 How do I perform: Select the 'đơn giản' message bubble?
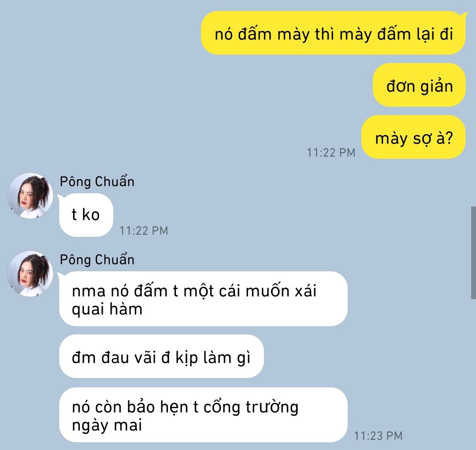pyautogui.click(x=419, y=85)
